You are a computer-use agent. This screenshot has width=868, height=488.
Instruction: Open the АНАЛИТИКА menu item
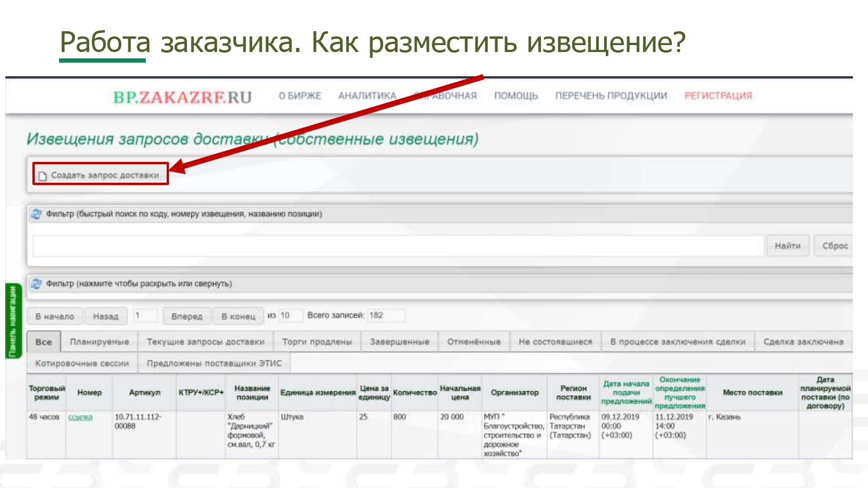[x=367, y=96]
